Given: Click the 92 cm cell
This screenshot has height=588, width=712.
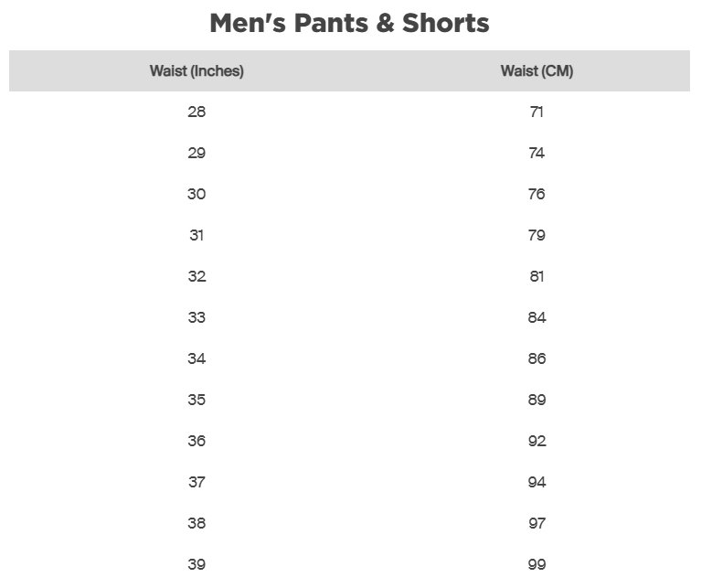Looking at the screenshot, I should 537,441.
